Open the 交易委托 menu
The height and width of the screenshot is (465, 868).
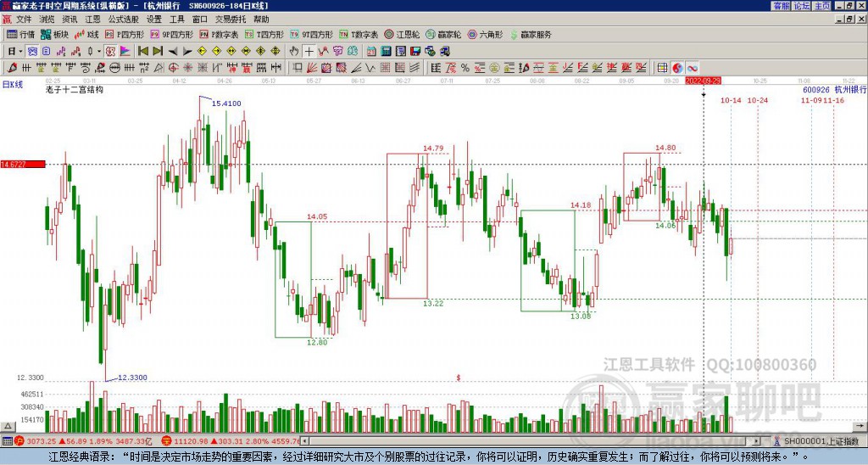pyautogui.click(x=231, y=20)
